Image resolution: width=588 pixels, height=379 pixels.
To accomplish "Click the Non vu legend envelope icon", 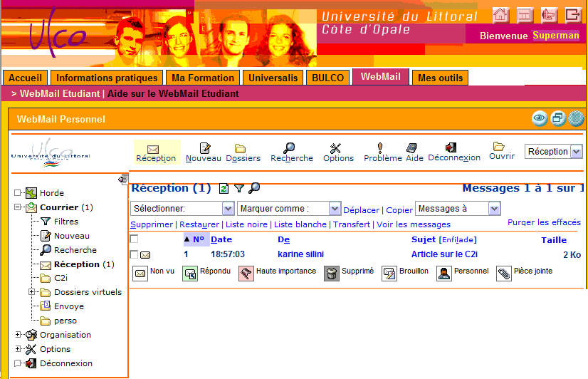I will 140,274.
